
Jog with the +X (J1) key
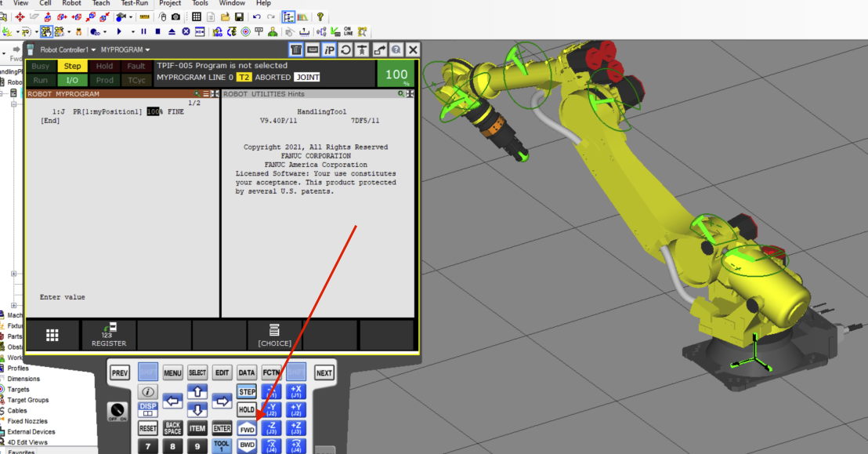(x=296, y=391)
